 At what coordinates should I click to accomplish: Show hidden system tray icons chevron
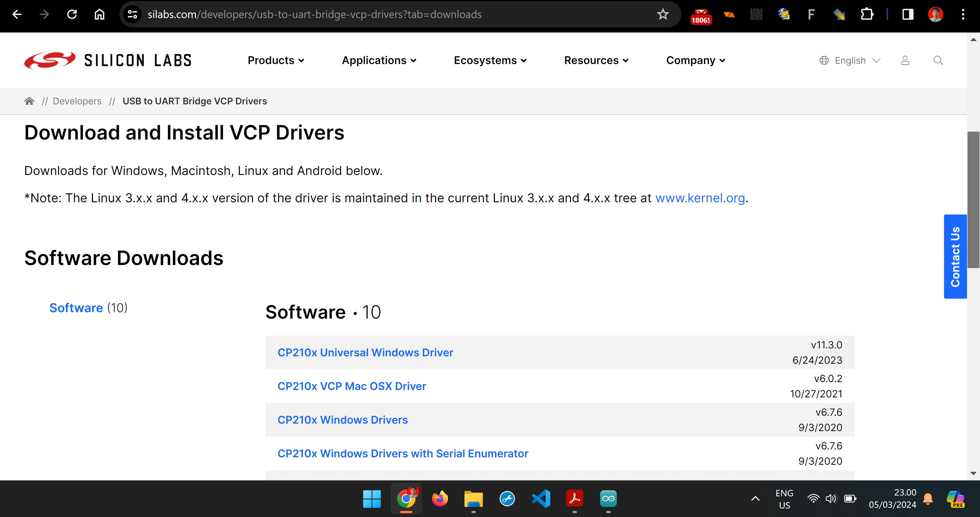(x=755, y=498)
